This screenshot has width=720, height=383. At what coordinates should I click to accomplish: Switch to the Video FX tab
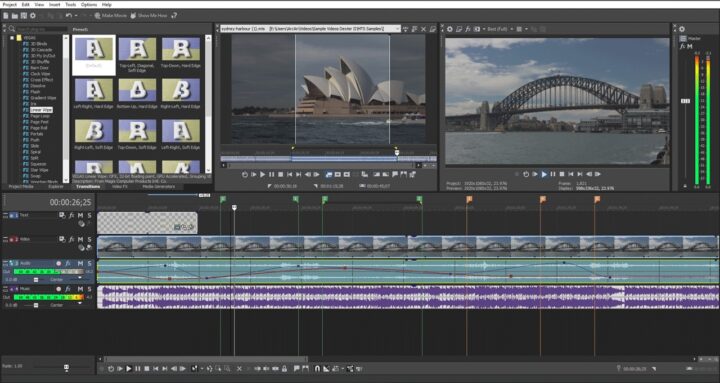coord(120,187)
